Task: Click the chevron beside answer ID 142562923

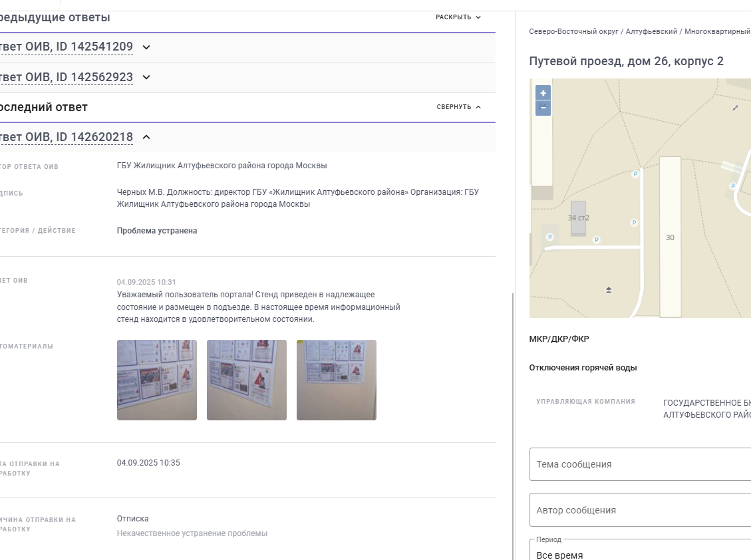Action: tap(146, 77)
